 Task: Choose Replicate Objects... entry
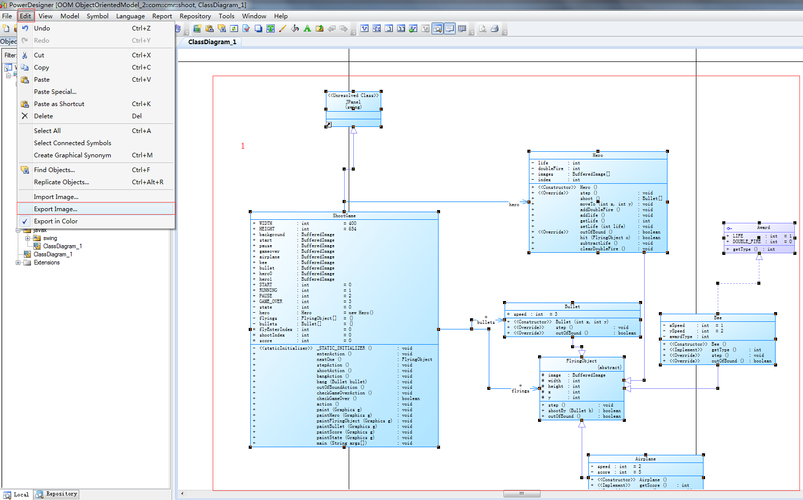(x=96, y=182)
